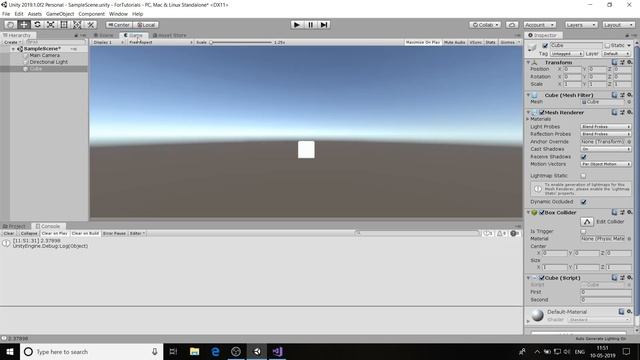This screenshot has width=640, height=360.
Task: Open the Display 1 dropdown
Action: [x=108, y=42]
